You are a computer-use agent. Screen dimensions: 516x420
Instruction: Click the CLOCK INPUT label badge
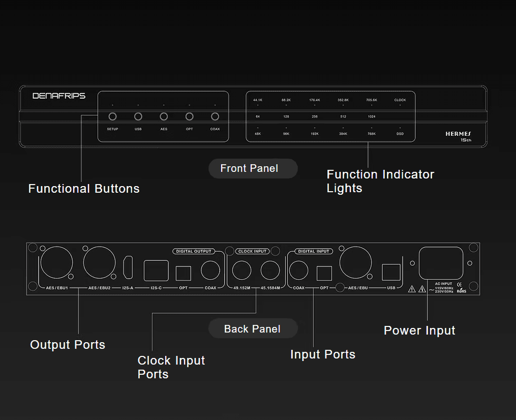252,252
